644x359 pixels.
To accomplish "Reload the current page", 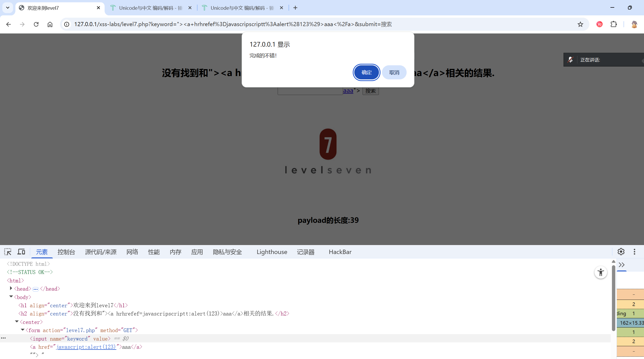I will pos(36,24).
